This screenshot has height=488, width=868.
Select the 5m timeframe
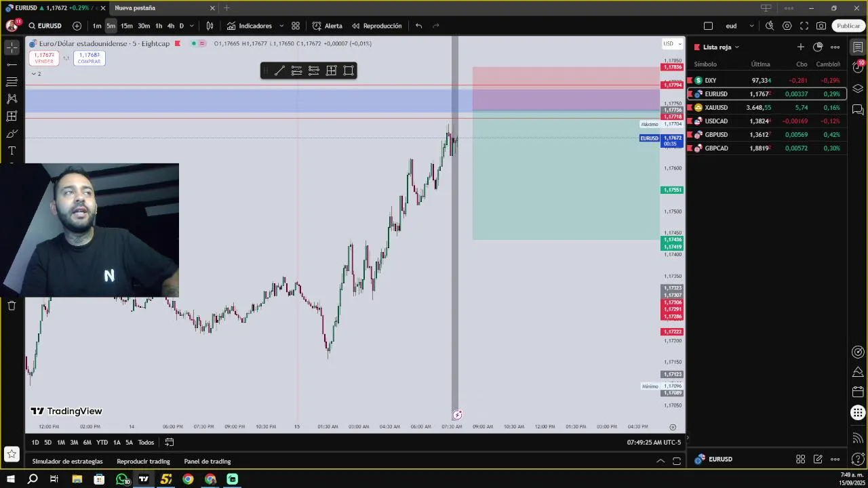coord(111,26)
